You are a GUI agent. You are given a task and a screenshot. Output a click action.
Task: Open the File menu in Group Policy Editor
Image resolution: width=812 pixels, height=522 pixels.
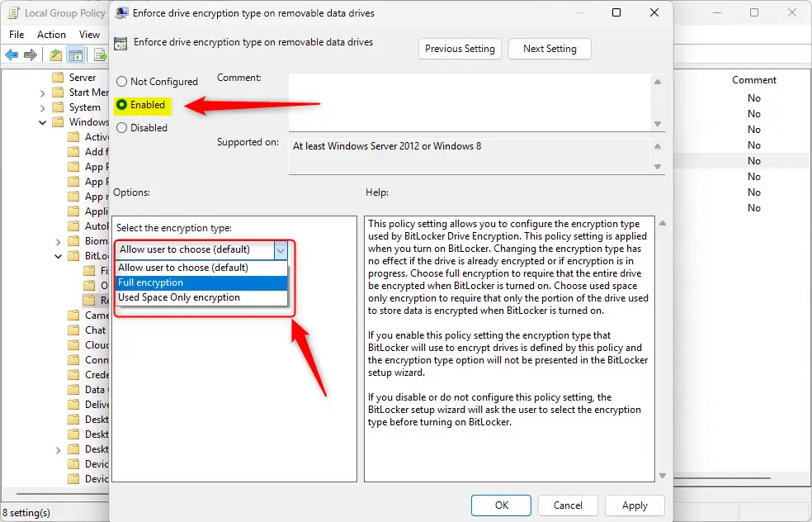17,34
